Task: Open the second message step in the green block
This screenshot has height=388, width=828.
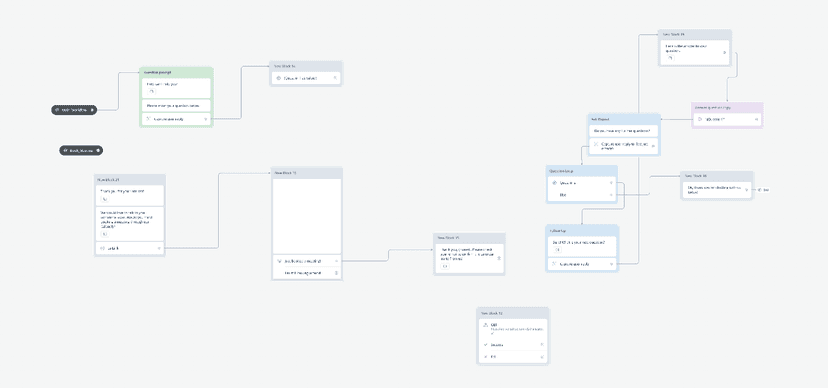Action: (176, 106)
